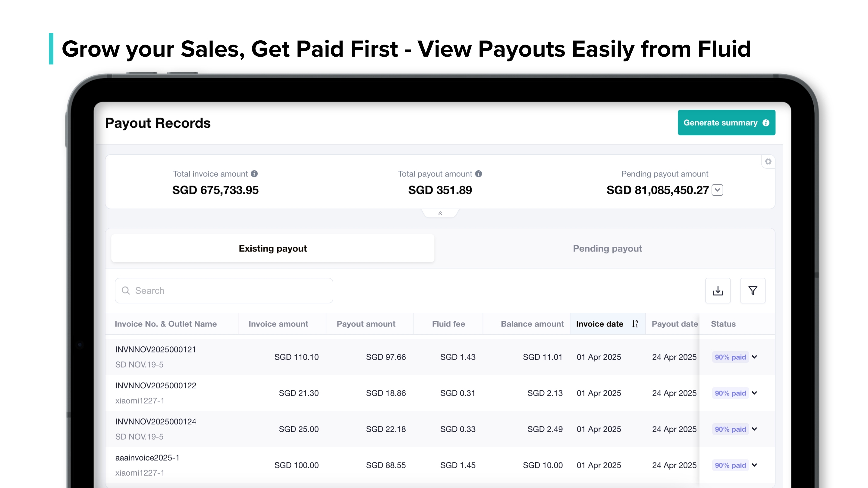
Task: Switch to Pending payout tab
Action: [x=607, y=249]
